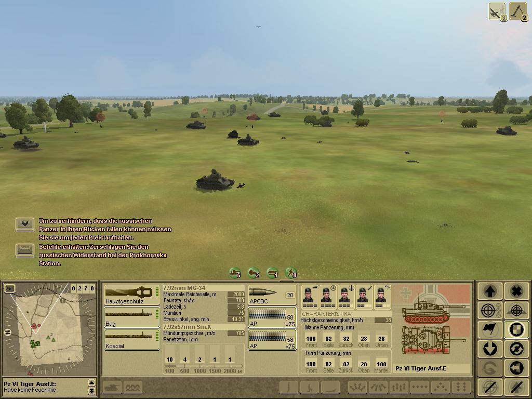Click the compass N marker on minimap
The image size is (532, 399).
8,332
